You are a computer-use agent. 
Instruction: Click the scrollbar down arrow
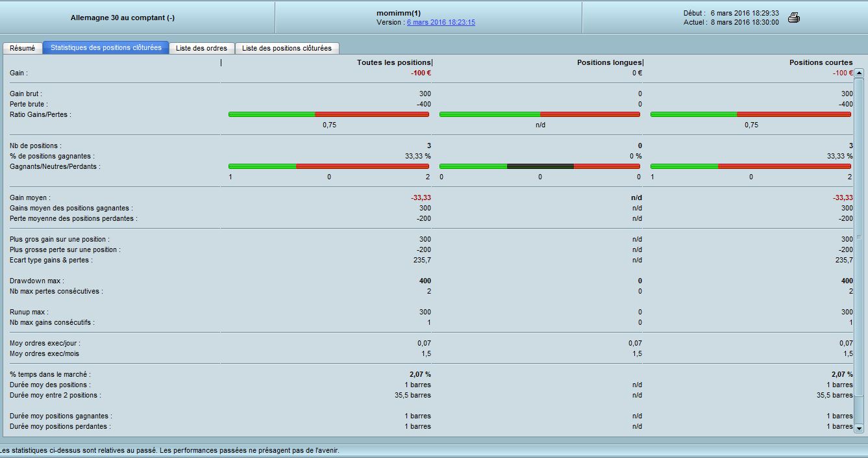859,428
